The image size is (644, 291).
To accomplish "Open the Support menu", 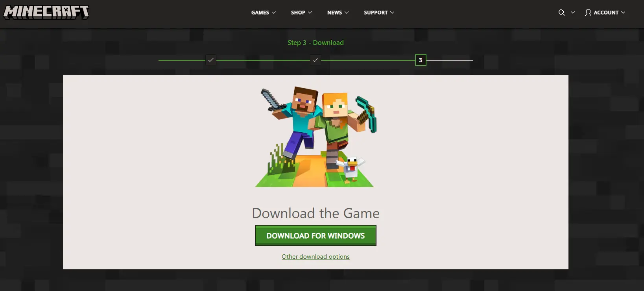I will (379, 13).
